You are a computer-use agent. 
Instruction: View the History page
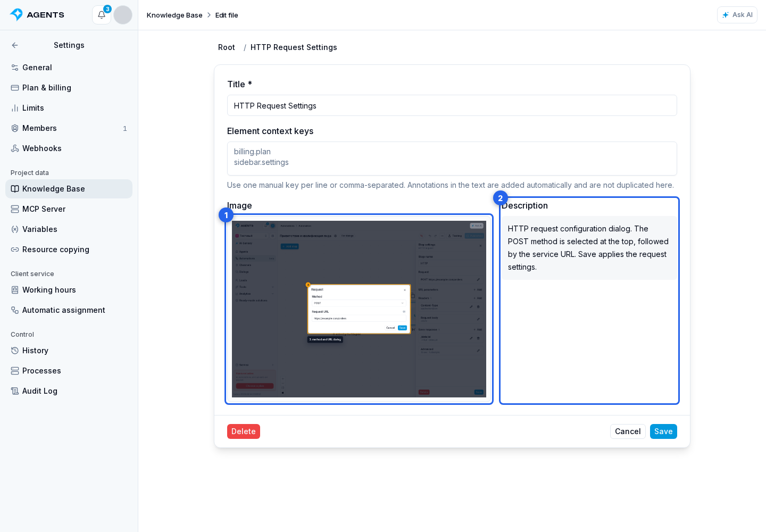[x=69, y=351]
